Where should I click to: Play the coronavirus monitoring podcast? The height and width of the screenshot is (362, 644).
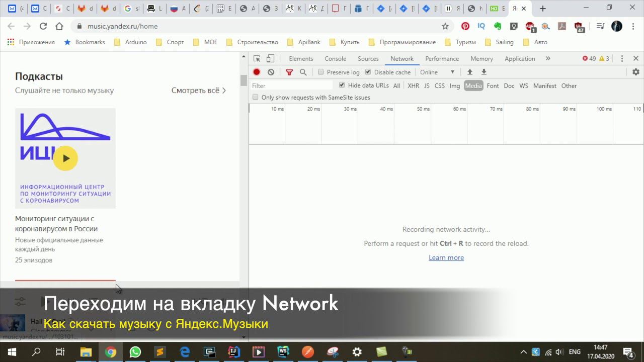point(65,158)
